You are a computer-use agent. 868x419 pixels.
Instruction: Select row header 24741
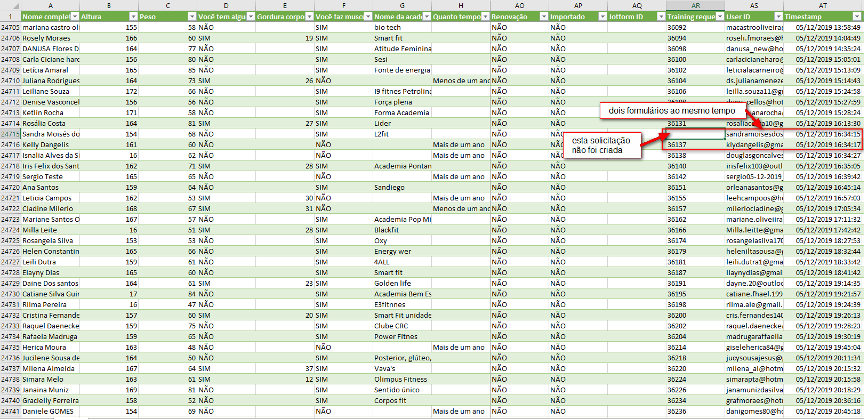point(10,411)
